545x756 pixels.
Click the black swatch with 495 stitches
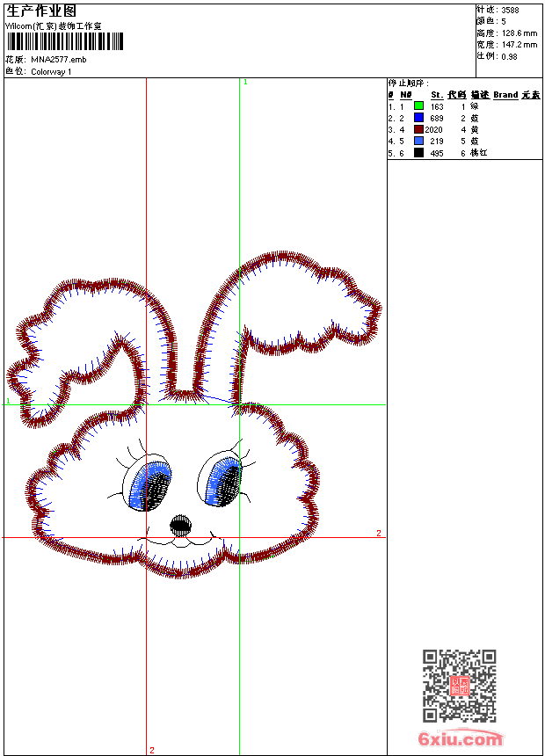coord(418,152)
